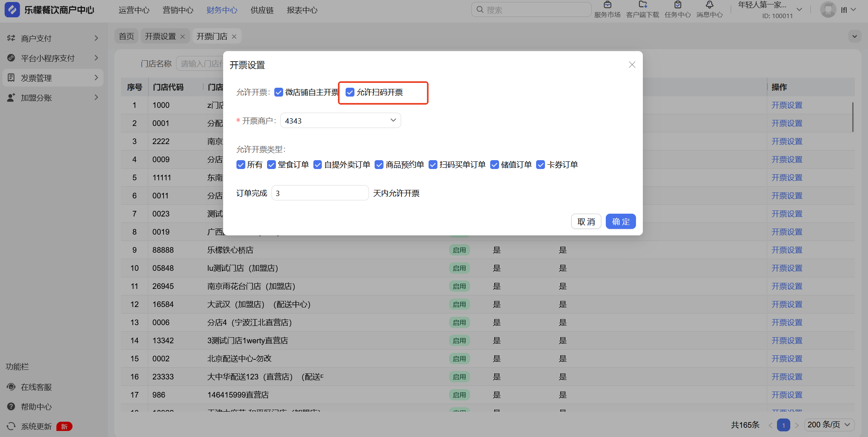Click the 在线客服 support icon
This screenshot has width=868, height=437.
[11, 387]
